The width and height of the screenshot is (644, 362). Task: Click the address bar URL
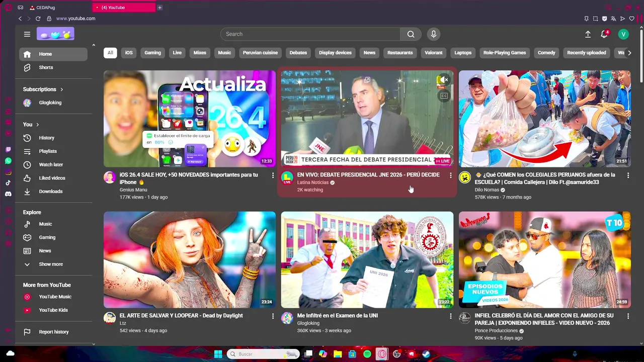[x=75, y=19]
